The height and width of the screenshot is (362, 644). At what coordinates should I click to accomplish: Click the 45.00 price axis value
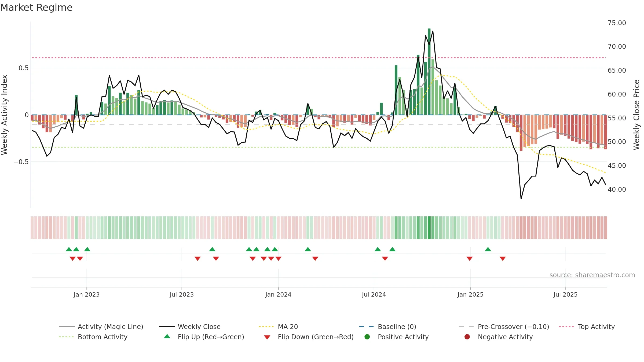(x=617, y=165)
